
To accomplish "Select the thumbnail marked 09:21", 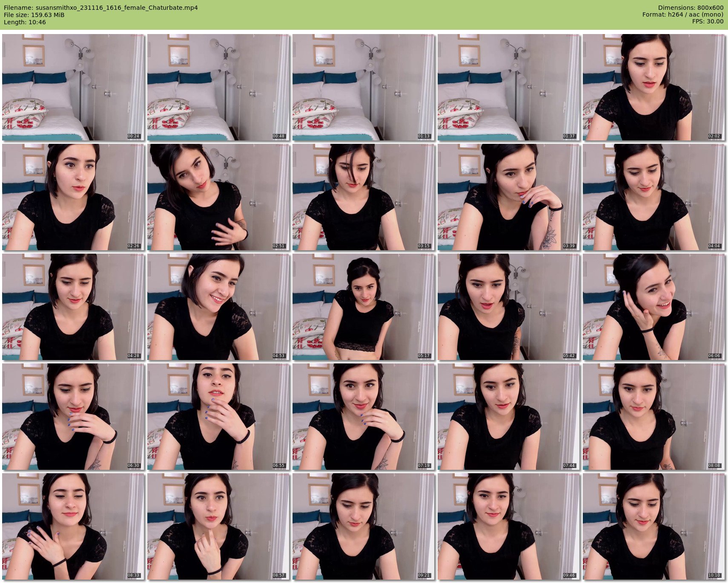I will pos(364,526).
